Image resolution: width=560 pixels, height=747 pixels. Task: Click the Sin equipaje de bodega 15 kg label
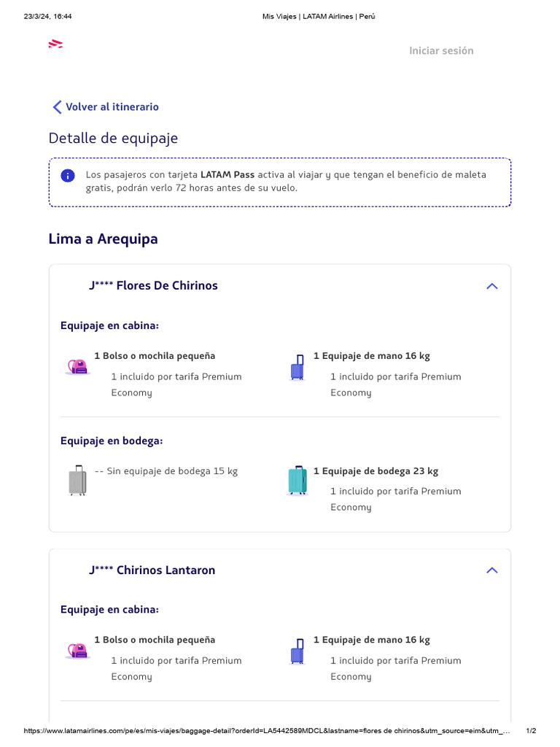(x=172, y=471)
